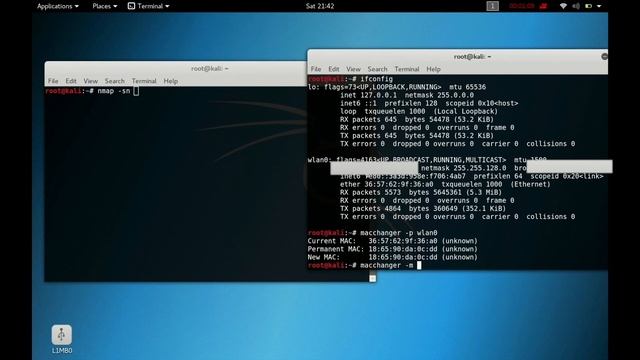The image size is (640, 360).
Task: Click 'netmask 255.255.128.0' text
Action: [x=463, y=168]
